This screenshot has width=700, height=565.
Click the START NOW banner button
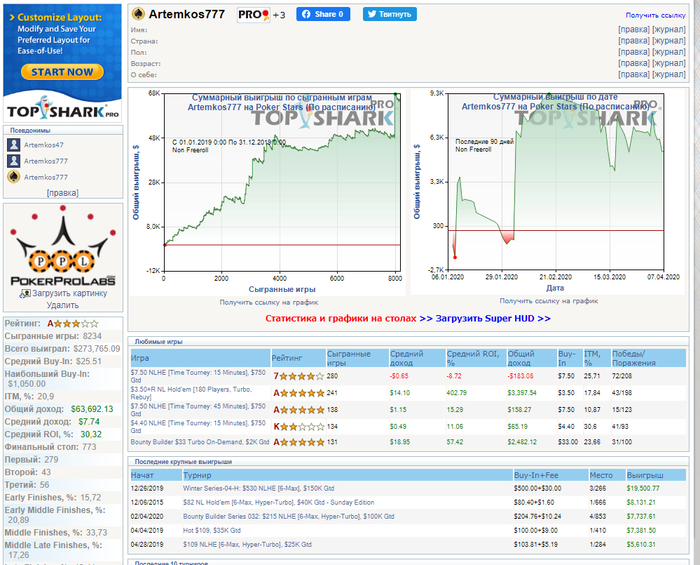pyautogui.click(x=62, y=72)
